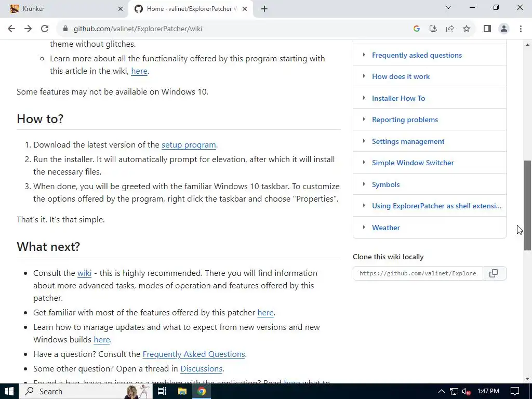The image size is (532, 399).
Task: Show hidden system tray icons
Action: [x=442, y=392]
